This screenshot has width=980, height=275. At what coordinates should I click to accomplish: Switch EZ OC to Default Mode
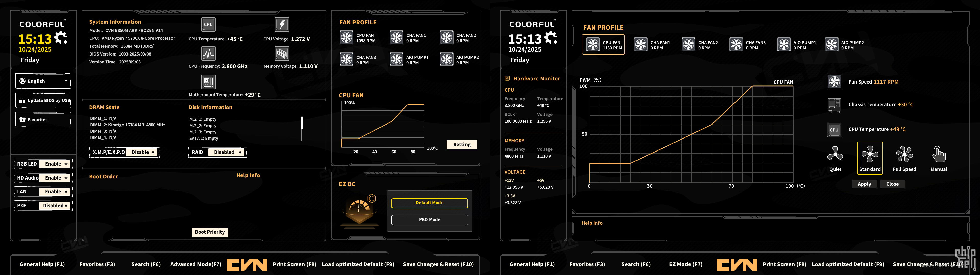[429, 203]
